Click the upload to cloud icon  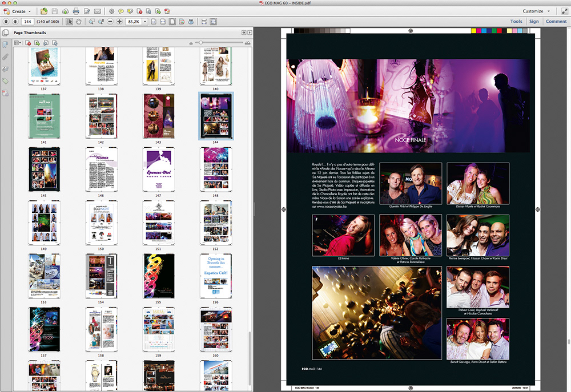[x=65, y=11]
